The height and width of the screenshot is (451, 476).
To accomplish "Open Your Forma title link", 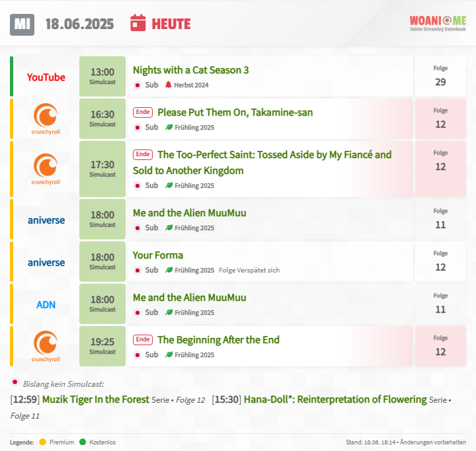I will 158,255.
